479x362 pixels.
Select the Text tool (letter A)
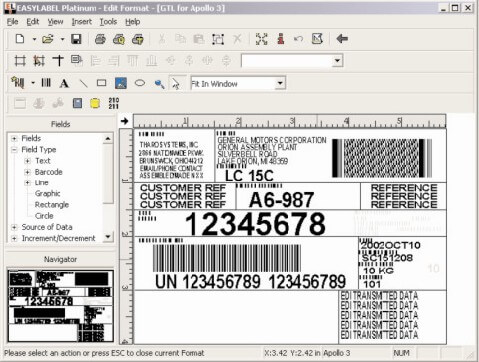[64, 83]
